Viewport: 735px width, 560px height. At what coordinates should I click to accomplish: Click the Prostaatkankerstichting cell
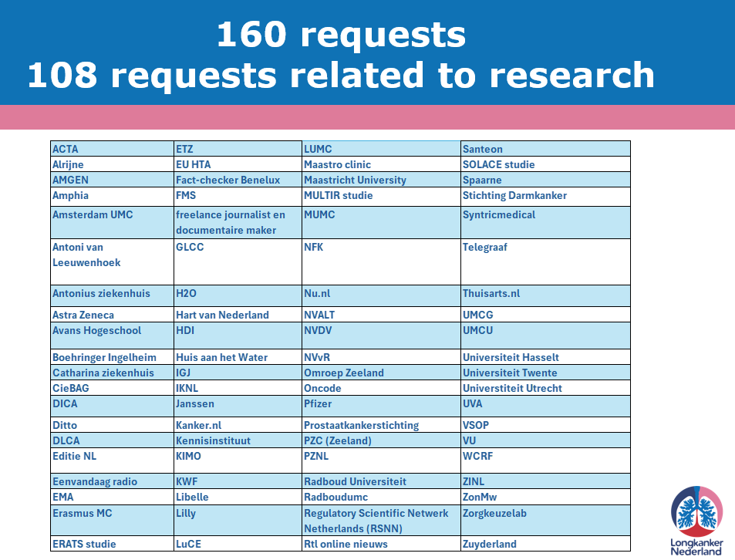[x=381, y=424]
